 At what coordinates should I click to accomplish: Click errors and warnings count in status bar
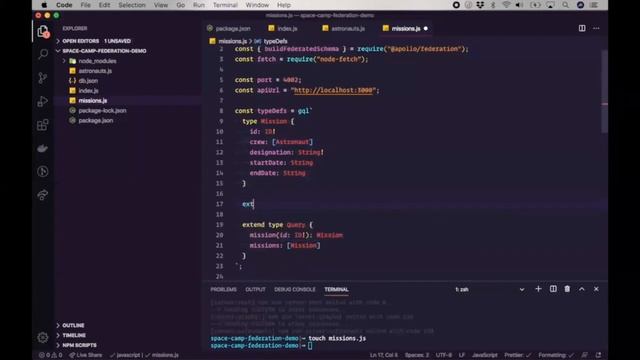pos(51,355)
